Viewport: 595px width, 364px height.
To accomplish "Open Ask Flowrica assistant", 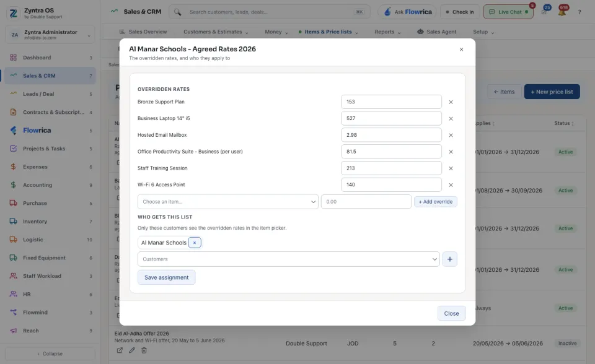I will (x=408, y=12).
